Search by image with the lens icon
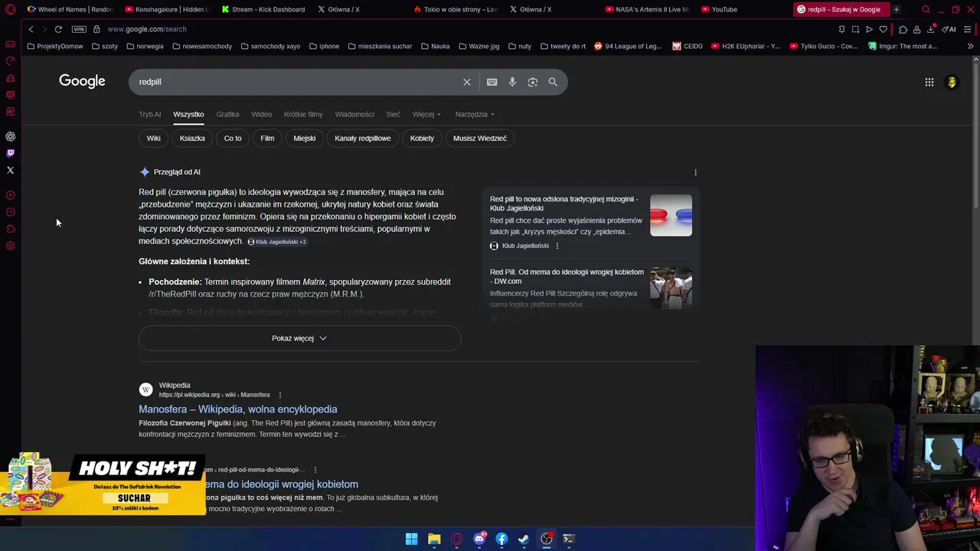Viewport: 980px width, 551px height. tap(533, 82)
